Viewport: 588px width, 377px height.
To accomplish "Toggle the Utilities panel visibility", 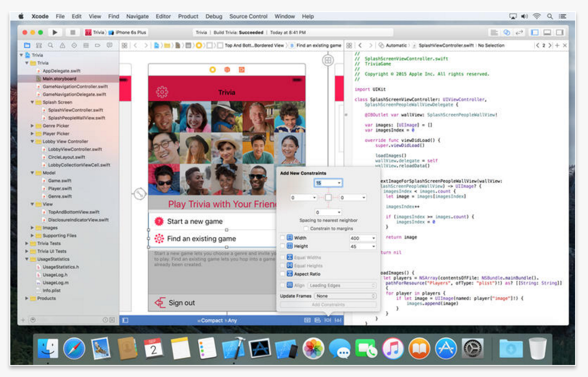I will 559,32.
